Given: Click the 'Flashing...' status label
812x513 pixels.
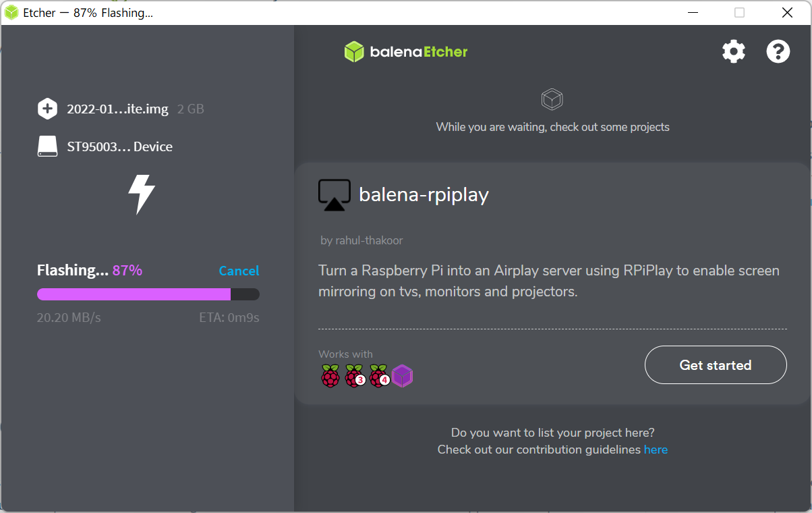Looking at the screenshot, I should tap(73, 270).
